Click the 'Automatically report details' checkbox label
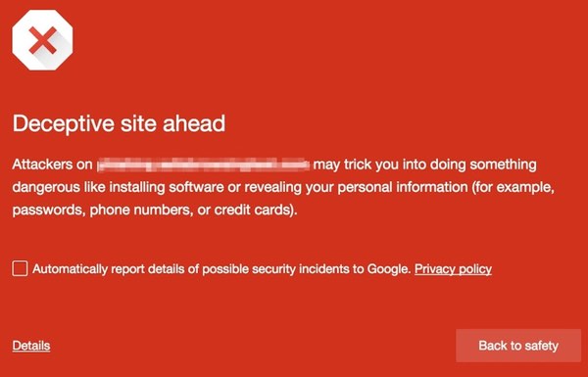This screenshot has height=377, width=588. (x=221, y=269)
